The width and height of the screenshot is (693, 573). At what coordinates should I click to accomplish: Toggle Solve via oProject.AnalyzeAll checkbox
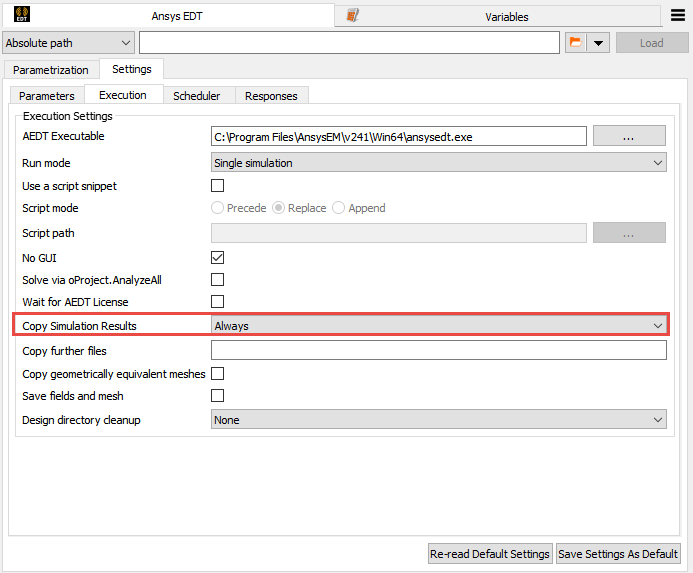(217, 280)
